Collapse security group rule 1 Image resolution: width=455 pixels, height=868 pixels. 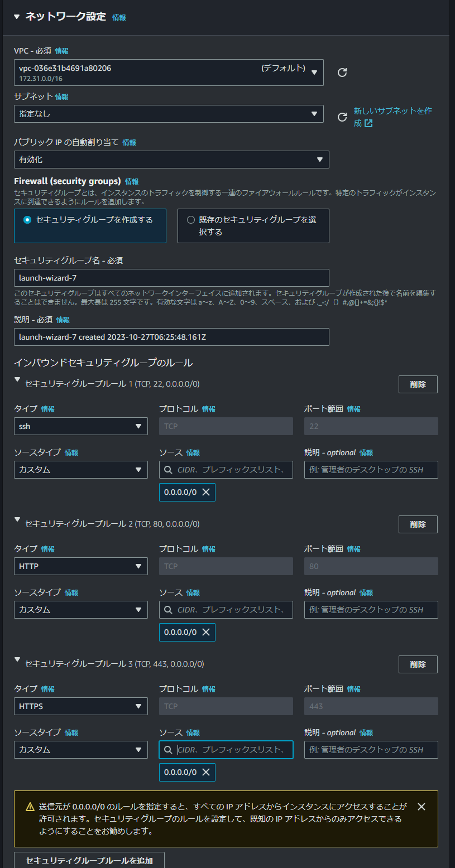[18, 384]
